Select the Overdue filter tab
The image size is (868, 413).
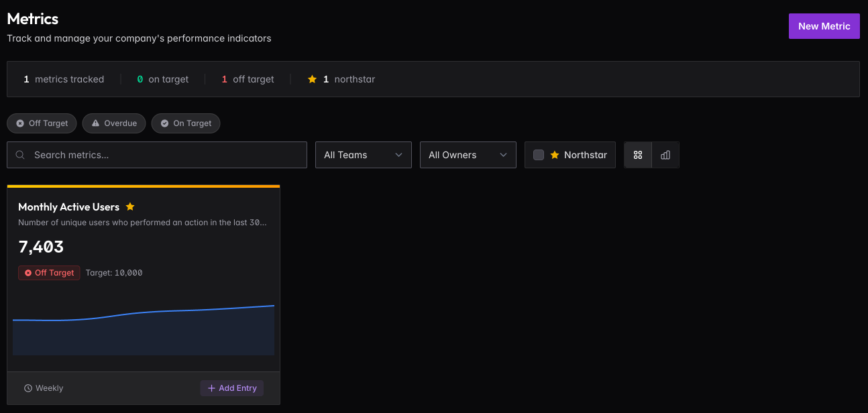[114, 123]
